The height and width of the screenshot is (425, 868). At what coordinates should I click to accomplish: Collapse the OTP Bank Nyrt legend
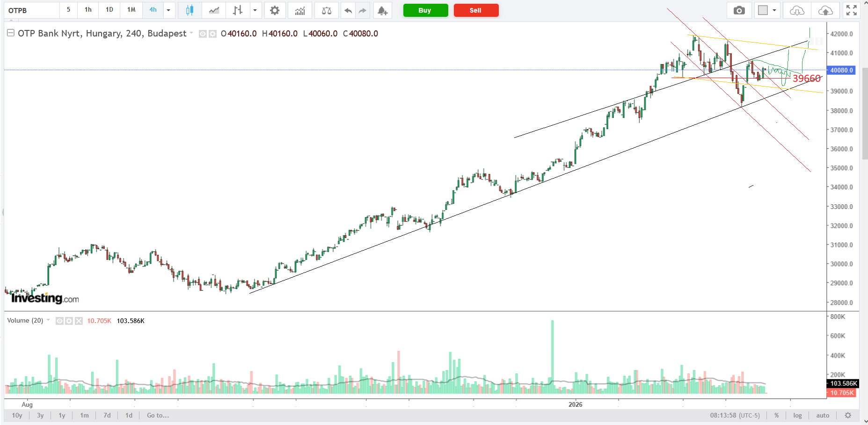point(10,33)
